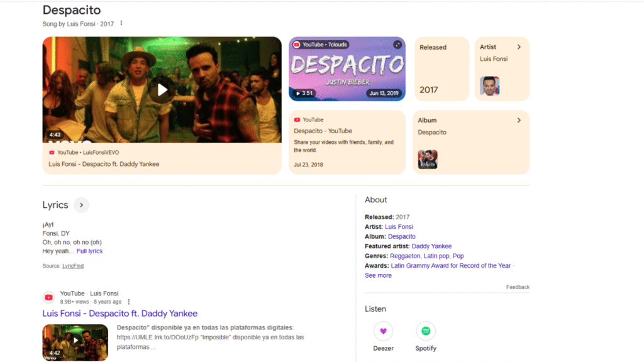Click the 3:51 duration badge
This screenshot has width=644, height=362.
click(304, 93)
